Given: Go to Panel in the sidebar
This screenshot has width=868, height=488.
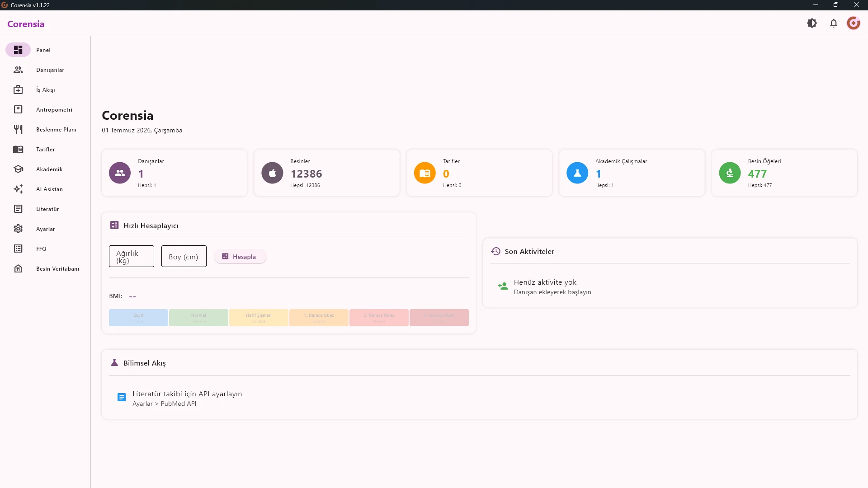Looking at the screenshot, I should tap(43, 50).
